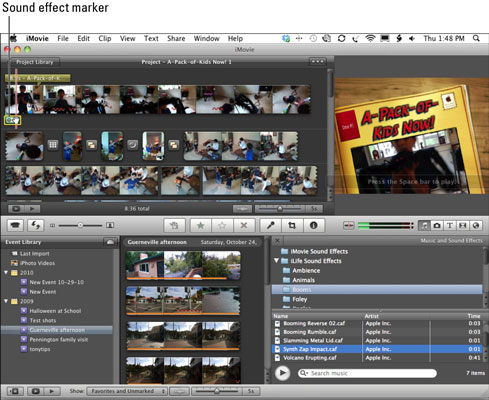This screenshot has height=400, width=489.
Task: Show the Titles browser T icon
Action: 450,226
